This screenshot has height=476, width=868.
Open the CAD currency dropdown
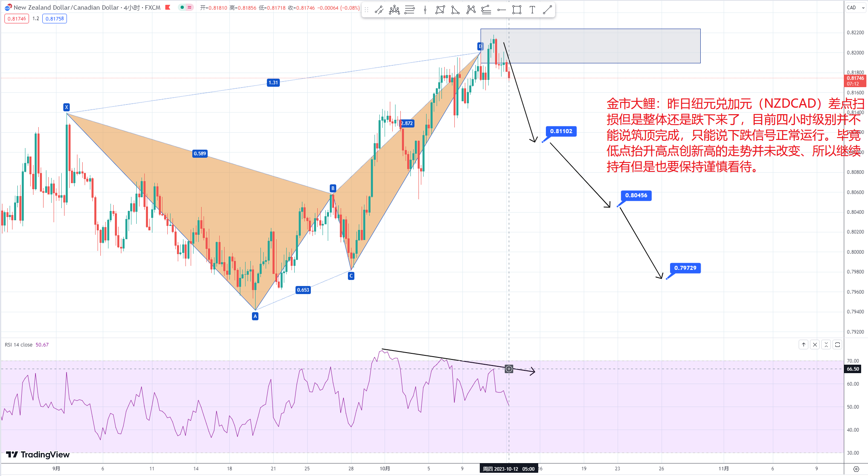pyautogui.click(x=856, y=8)
